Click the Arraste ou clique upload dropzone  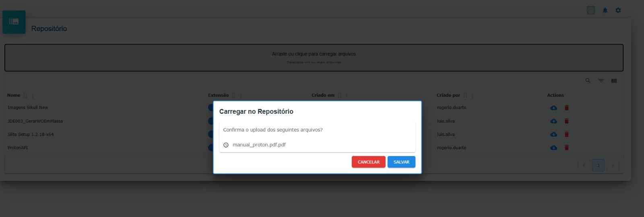click(314, 58)
